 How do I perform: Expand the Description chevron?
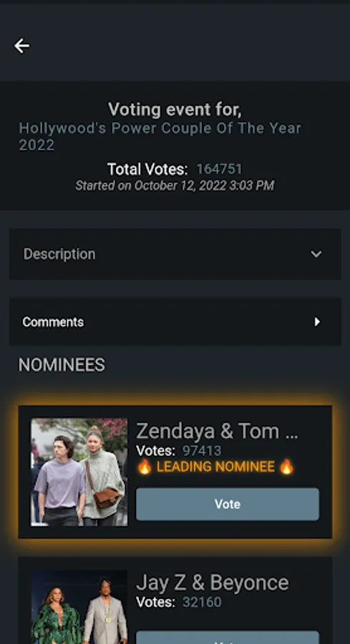click(x=316, y=254)
